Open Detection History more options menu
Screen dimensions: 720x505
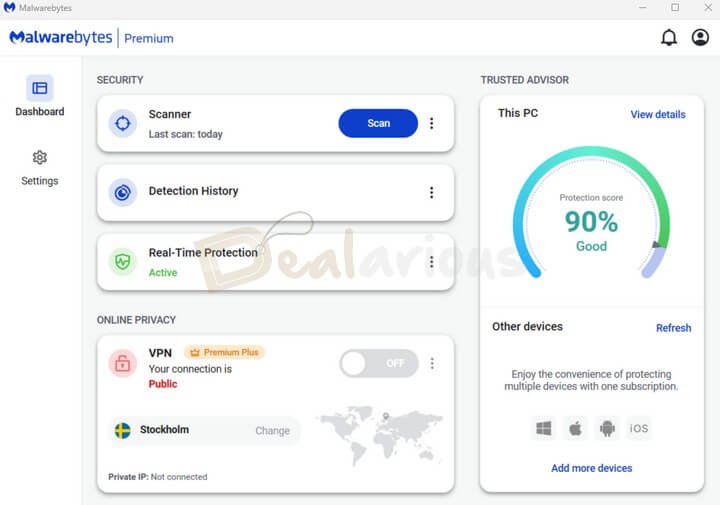(x=432, y=192)
